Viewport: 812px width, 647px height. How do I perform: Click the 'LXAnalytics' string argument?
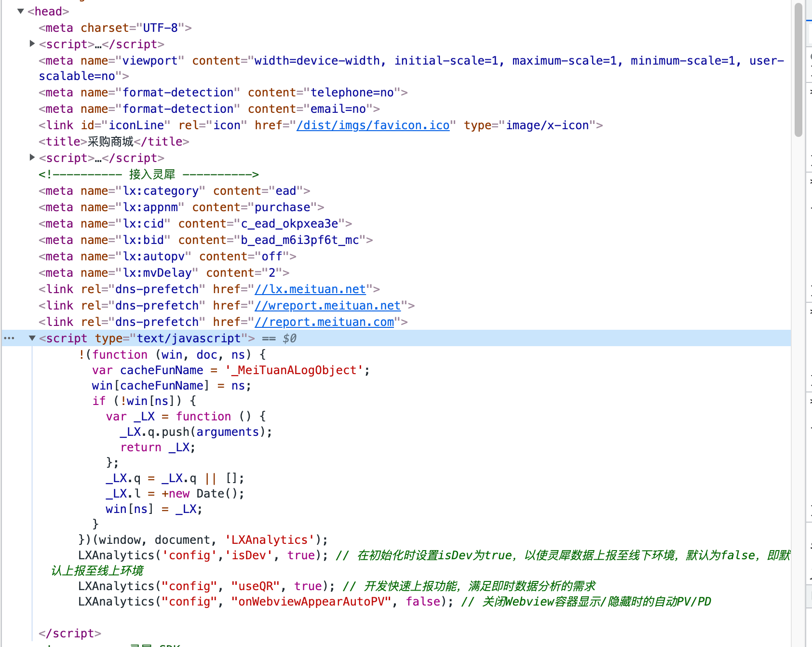270,540
